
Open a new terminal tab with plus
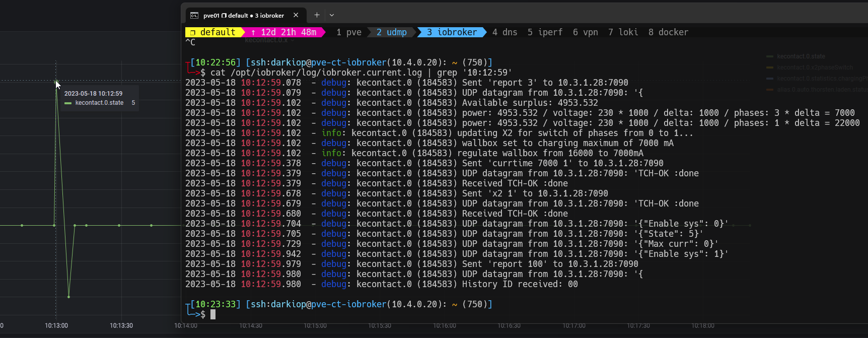click(x=317, y=15)
